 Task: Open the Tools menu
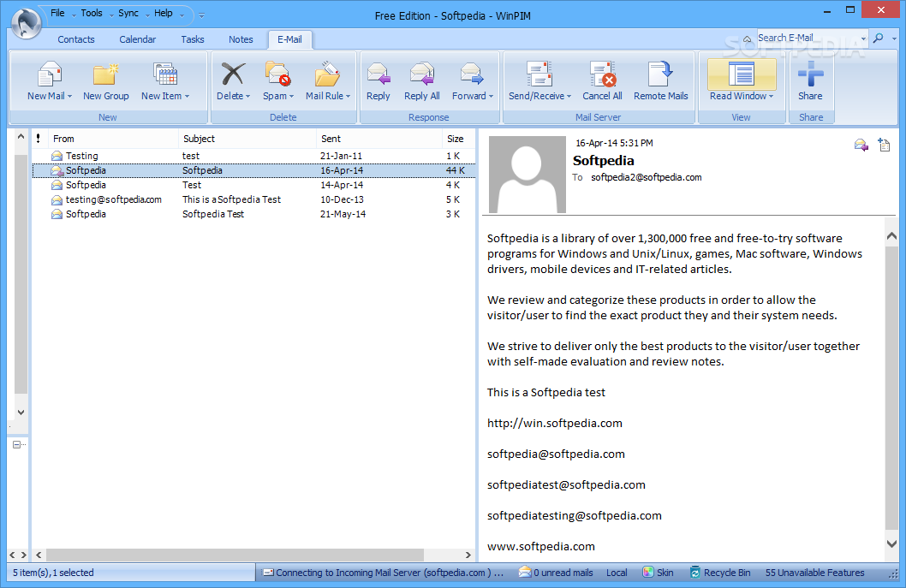[92, 13]
